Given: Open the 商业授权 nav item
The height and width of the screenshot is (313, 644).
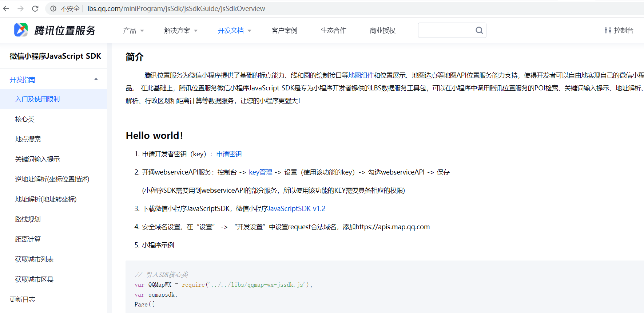Looking at the screenshot, I should coord(382,31).
